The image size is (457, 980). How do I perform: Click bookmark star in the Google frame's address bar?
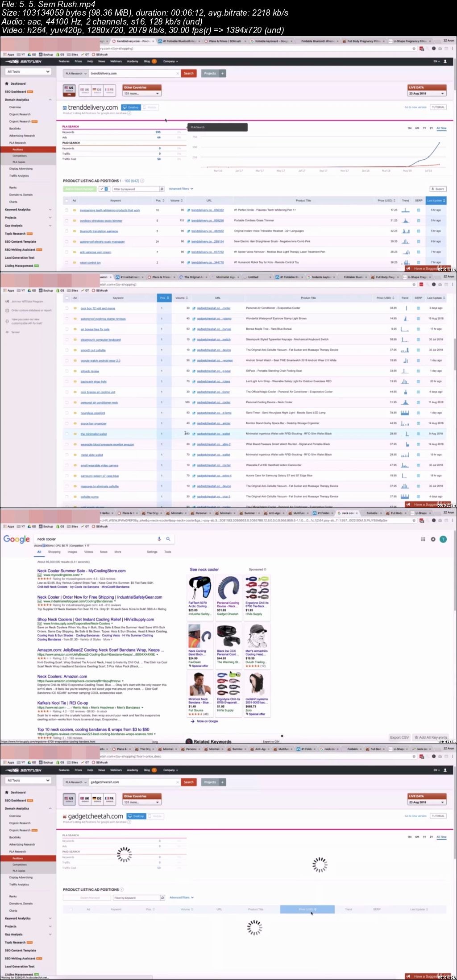tap(414, 520)
